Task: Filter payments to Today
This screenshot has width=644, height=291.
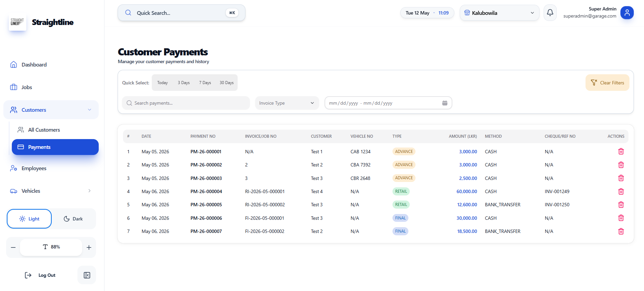Action: pos(162,83)
